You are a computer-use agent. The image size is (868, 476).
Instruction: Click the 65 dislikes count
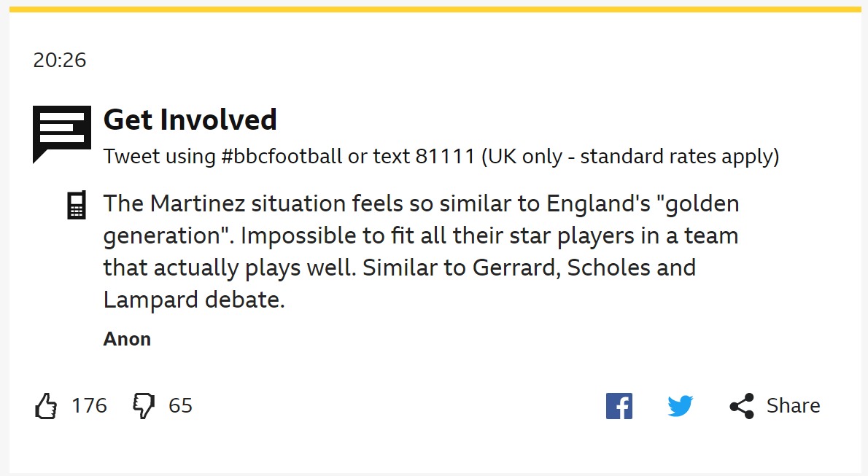[180, 405]
